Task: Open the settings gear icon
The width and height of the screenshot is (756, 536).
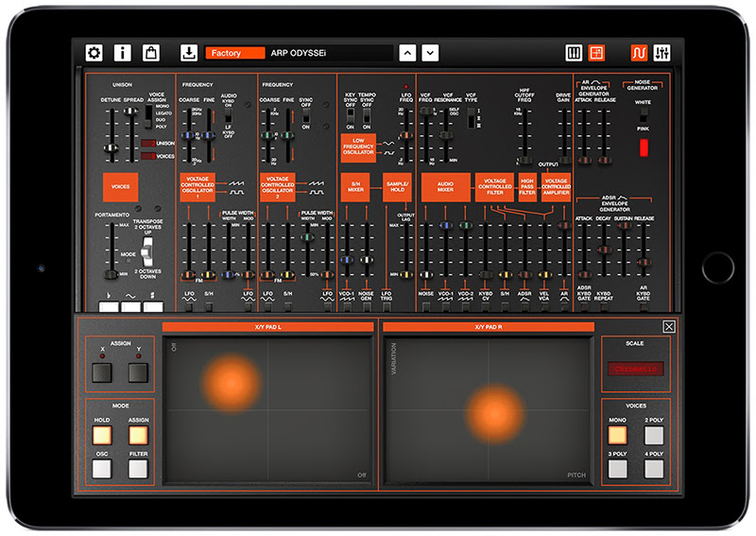Action: click(94, 53)
